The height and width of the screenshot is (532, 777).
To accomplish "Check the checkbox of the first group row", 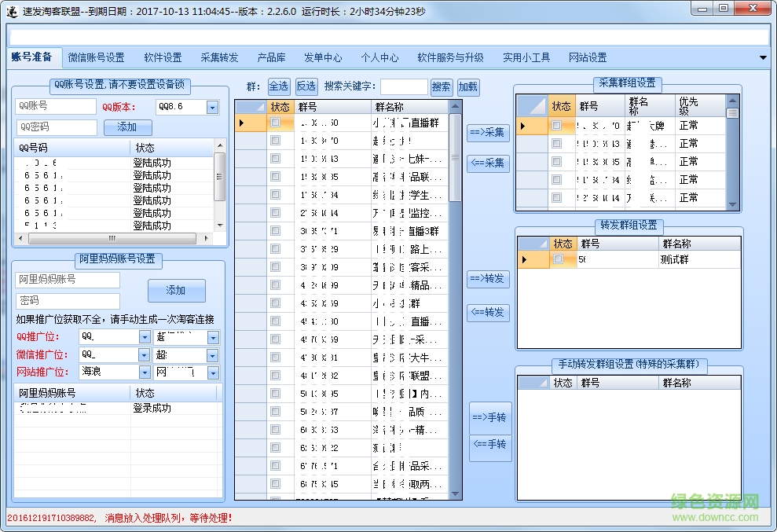I will (x=274, y=122).
